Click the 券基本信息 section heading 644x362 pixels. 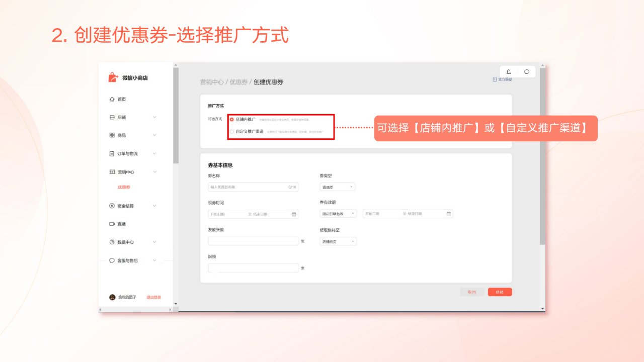pos(220,165)
